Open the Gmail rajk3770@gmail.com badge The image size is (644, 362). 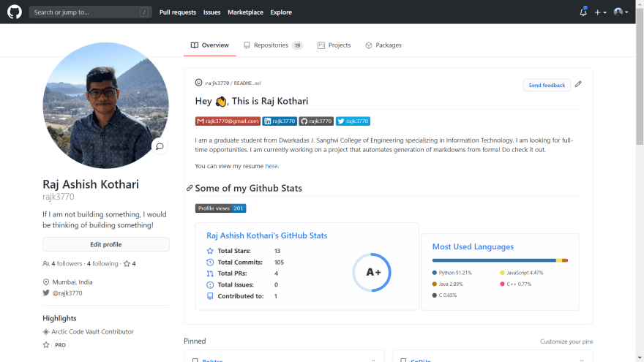point(228,121)
